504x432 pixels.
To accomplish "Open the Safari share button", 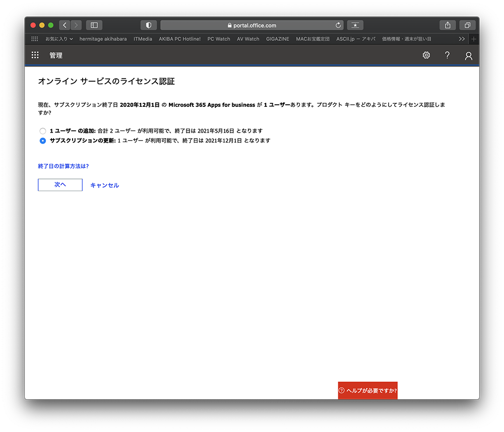I will point(448,25).
